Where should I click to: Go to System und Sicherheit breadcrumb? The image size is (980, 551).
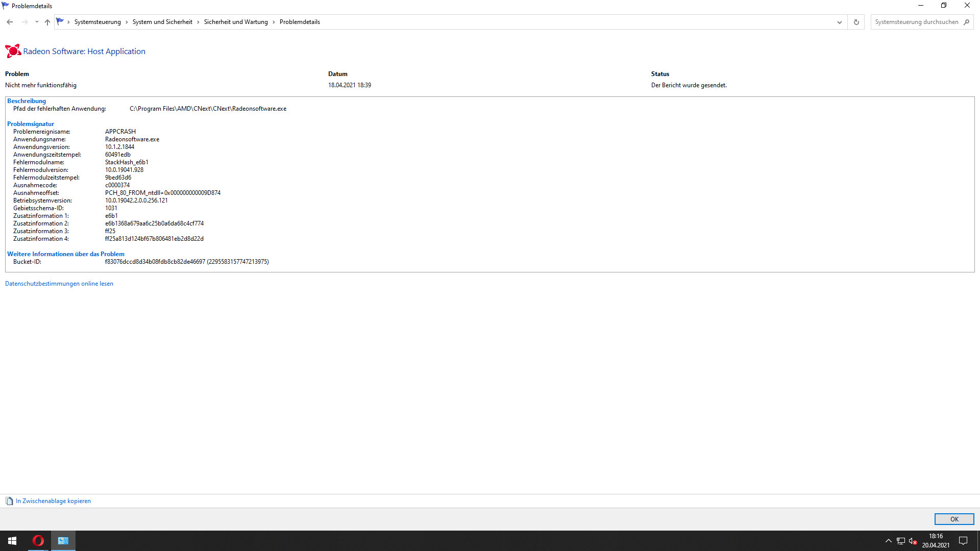point(162,22)
